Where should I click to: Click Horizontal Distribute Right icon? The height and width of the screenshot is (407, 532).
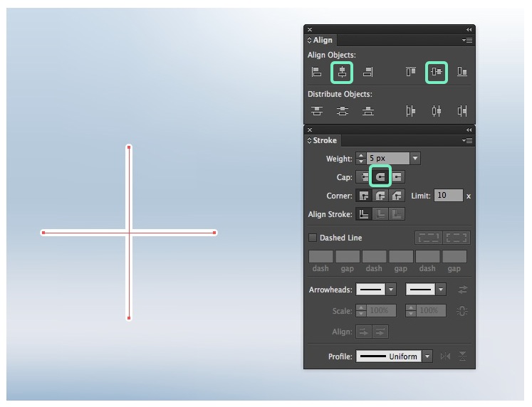click(x=462, y=111)
